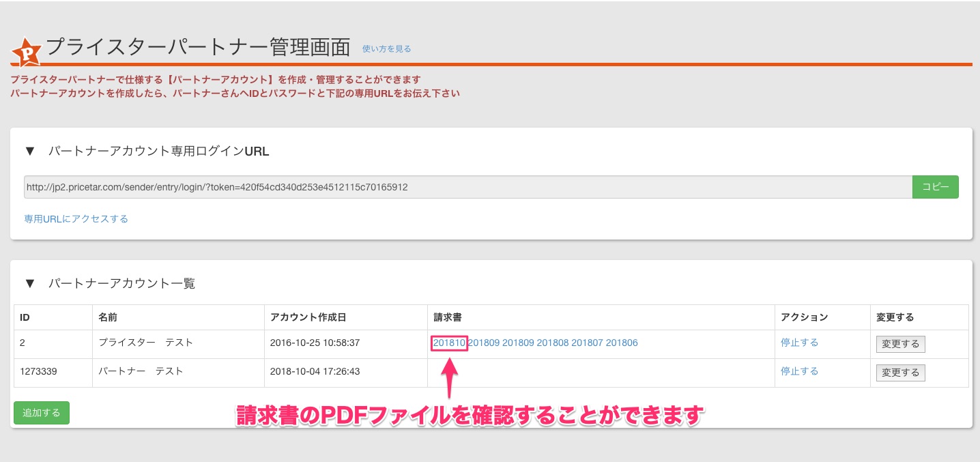Viewport: 980px width, 462px height.
Task: Select the date 2016-10-25 10:58:37
Action: (x=315, y=343)
